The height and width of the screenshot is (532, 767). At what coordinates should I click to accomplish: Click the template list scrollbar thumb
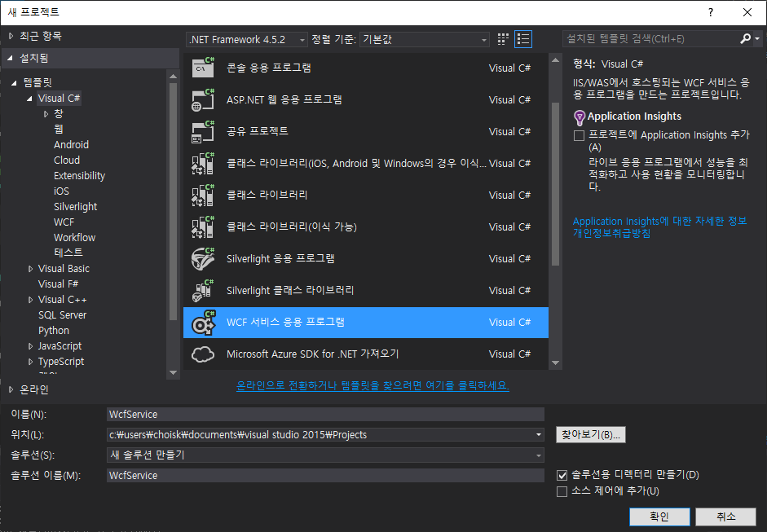coord(555,184)
